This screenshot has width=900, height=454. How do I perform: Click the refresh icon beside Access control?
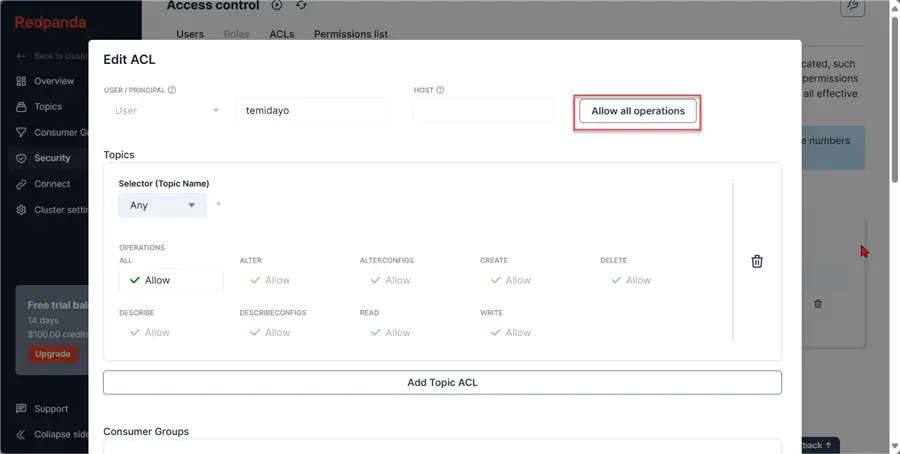click(x=301, y=5)
